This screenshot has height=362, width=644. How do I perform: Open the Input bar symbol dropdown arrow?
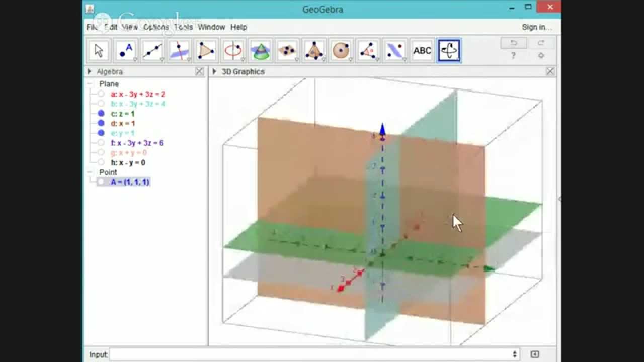tap(515, 354)
